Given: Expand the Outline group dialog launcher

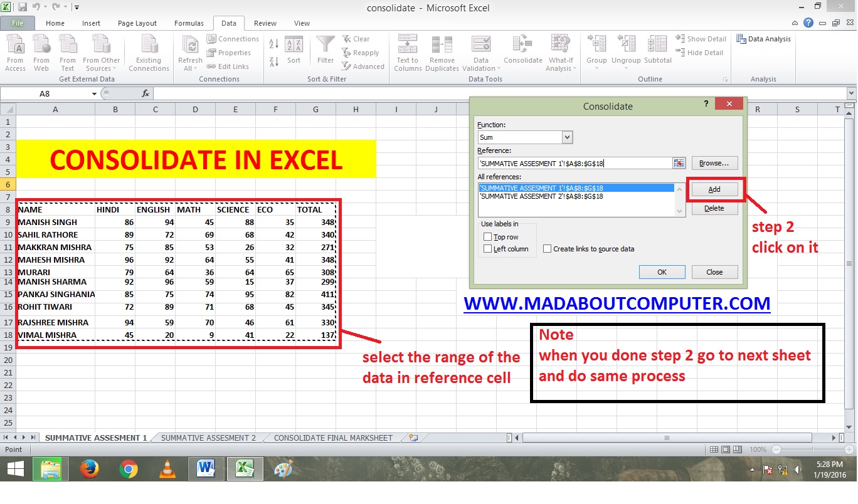Looking at the screenshot, I should click(726, 80).
